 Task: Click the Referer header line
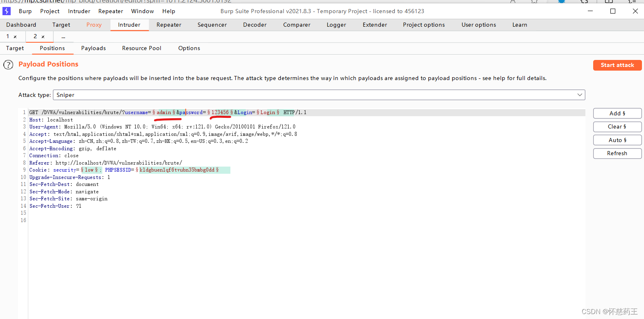[106, 163]
